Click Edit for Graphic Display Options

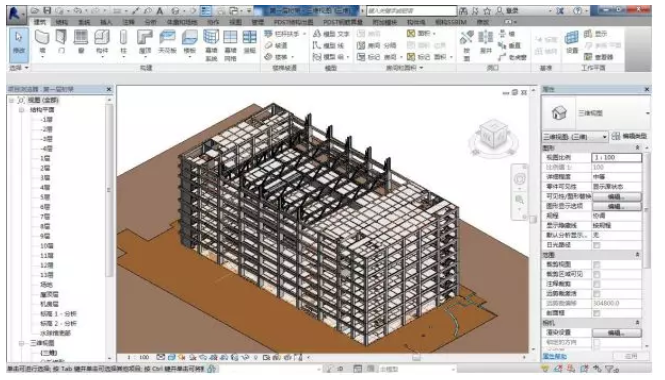[x=617, y=206]
